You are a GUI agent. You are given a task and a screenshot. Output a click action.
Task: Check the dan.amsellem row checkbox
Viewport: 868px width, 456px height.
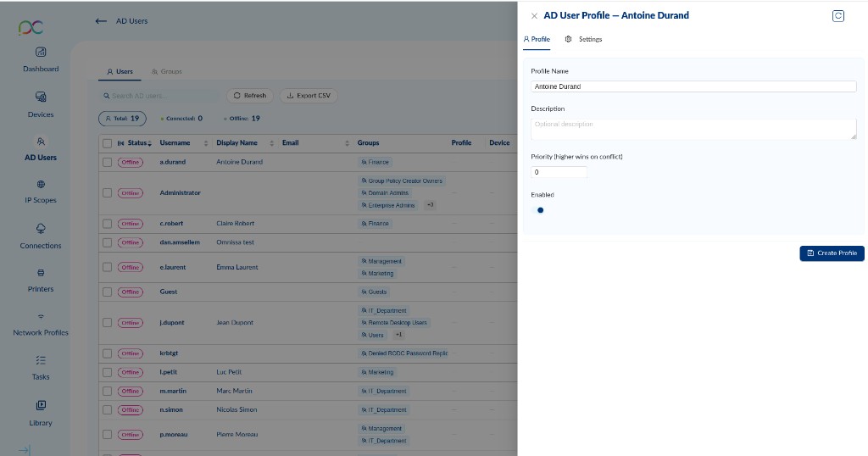point(108,242)
